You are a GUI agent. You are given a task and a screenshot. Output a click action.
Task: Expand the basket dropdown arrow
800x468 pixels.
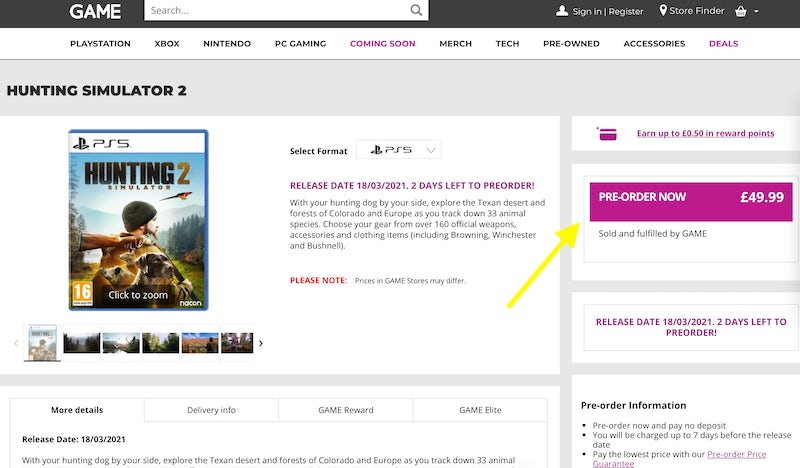click(x=756, y=11)
